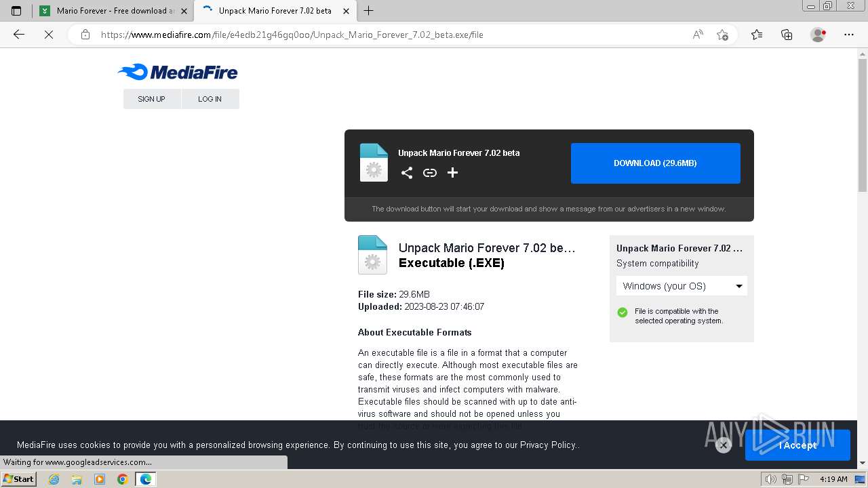Click About Executable Formats heading
Image resolution: width=868 pixels, height=488 pixels.
(415, 332)
